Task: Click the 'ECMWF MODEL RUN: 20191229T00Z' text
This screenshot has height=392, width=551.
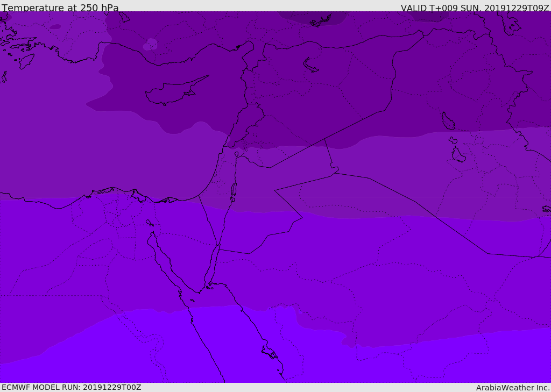Action: click(72, 387)
